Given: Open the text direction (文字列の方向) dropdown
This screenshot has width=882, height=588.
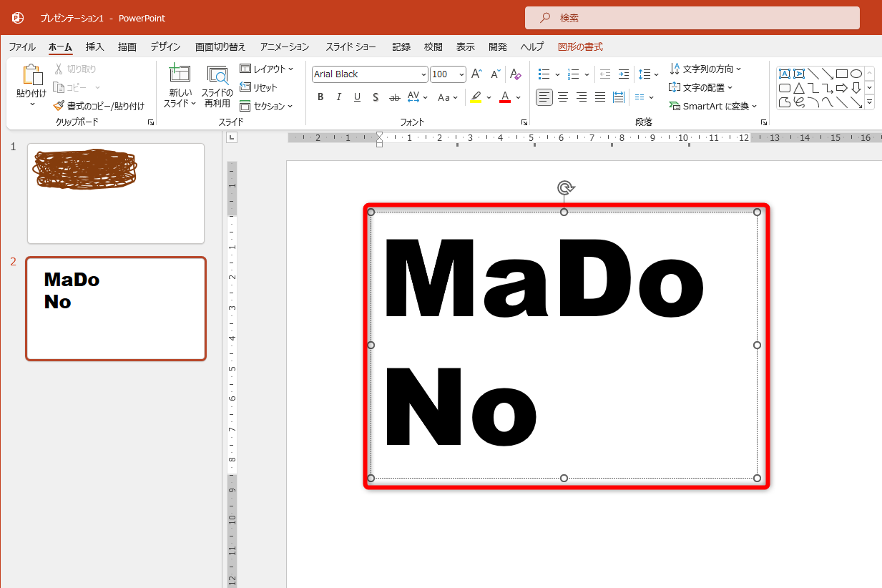Looking at the screenshot, I should (x=705, y=69).
